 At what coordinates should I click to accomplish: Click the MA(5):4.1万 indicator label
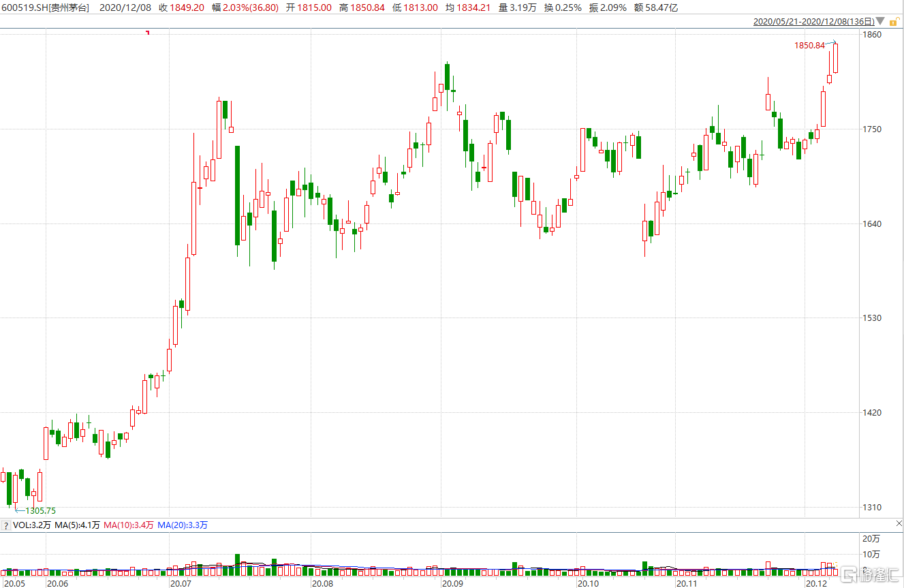point(77,525)
